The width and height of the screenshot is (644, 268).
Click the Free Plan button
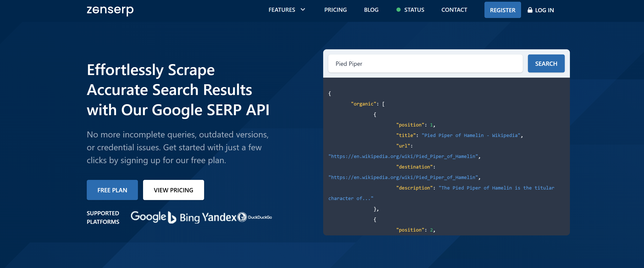(x=112, y=190)
